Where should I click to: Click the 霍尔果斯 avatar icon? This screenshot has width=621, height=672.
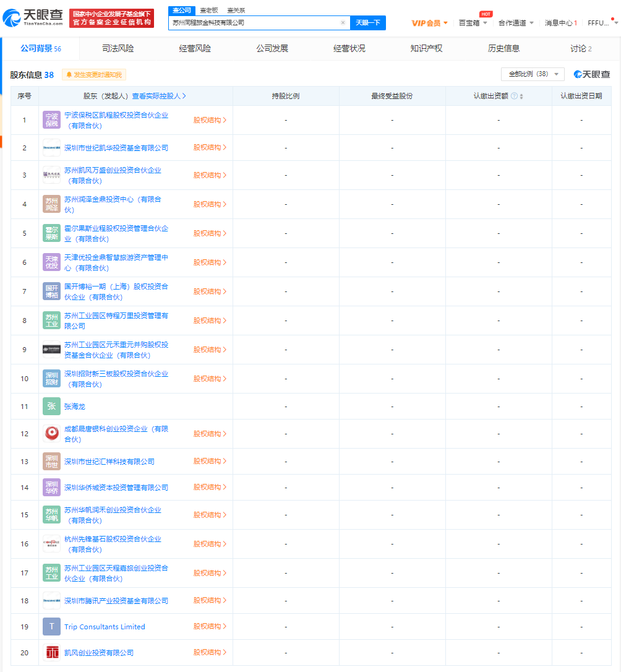pos(51,233)
